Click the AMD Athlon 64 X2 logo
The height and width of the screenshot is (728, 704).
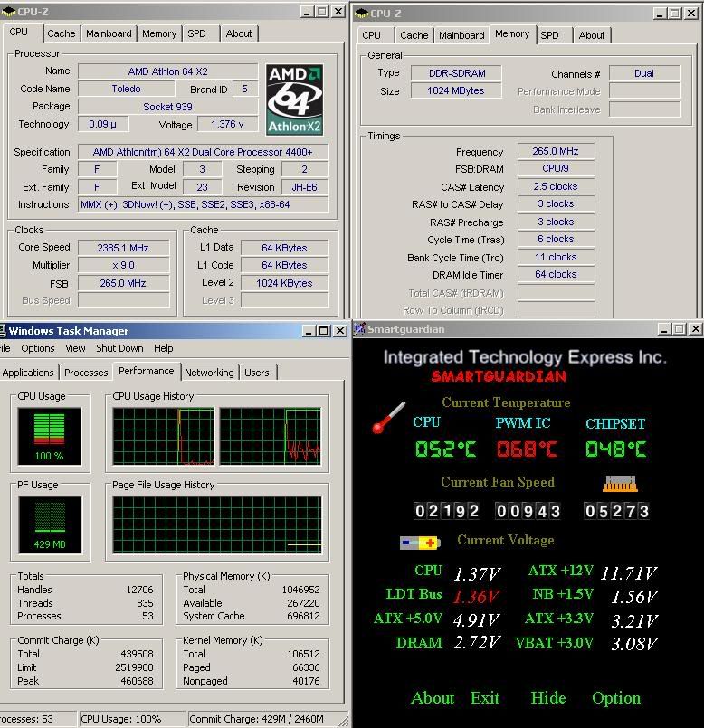tap(295, 99)
